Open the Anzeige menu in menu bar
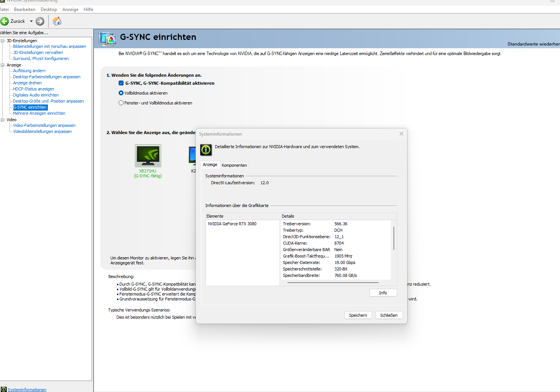The width and height of the screenshot is (560, 392). [x=70, y=9]
